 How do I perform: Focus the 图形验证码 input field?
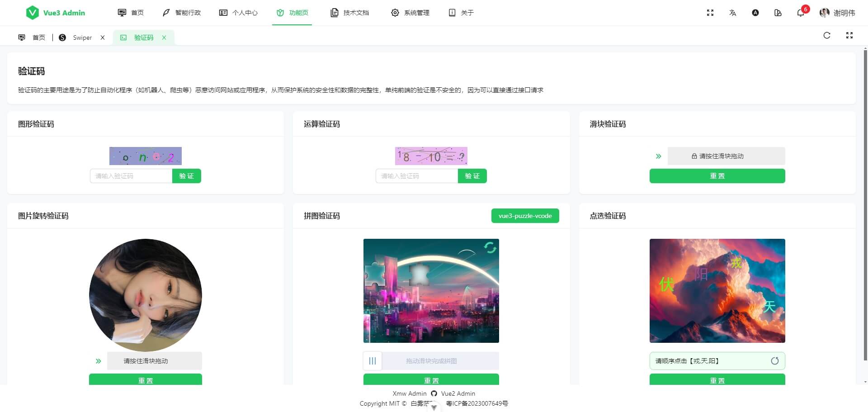(x=131, y=176)
